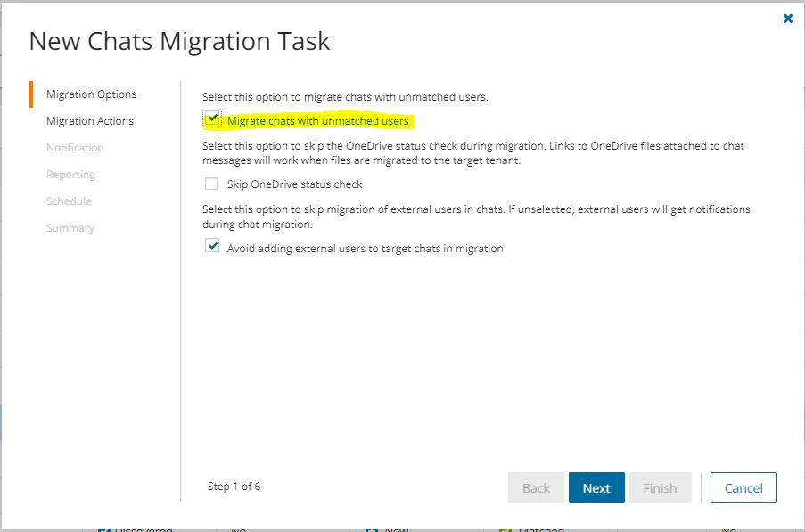Image resolution: width=805 pixels, height=532 pixels.
Task: Click the Avoid adding external users label text
Action: [x=365, y=249]
